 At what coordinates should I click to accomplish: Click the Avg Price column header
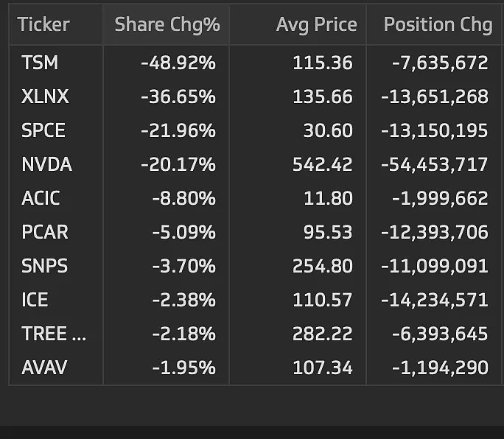coord(317,25)
